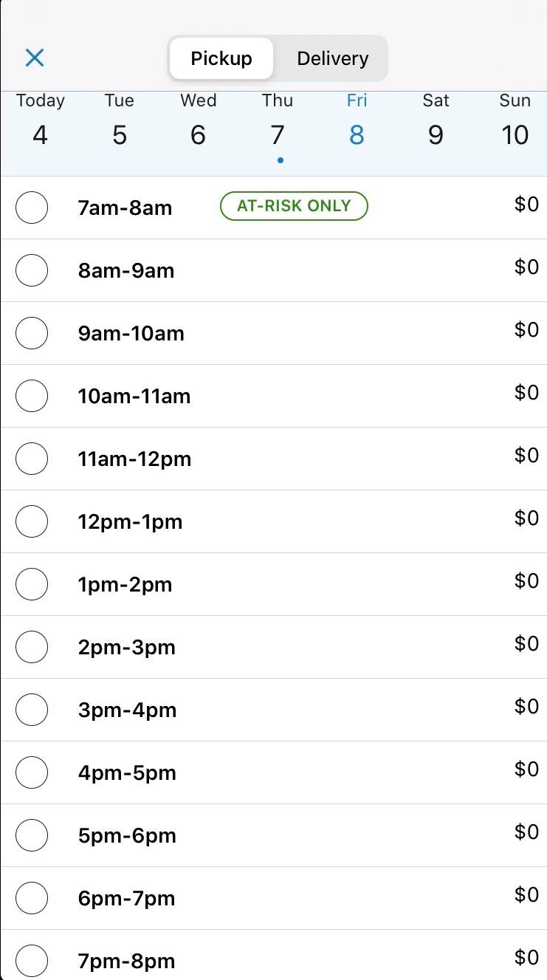The height and width of the screenshot is (980, 547).
Task: Choose Tuesday 5 as the date
Action: click(x=120, y=122)
